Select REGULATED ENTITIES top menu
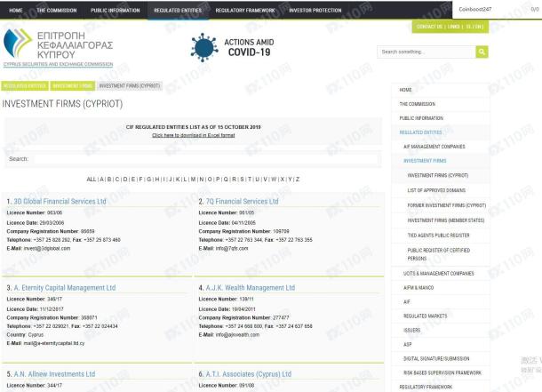The image size is (542, 392). click(178, 11)
